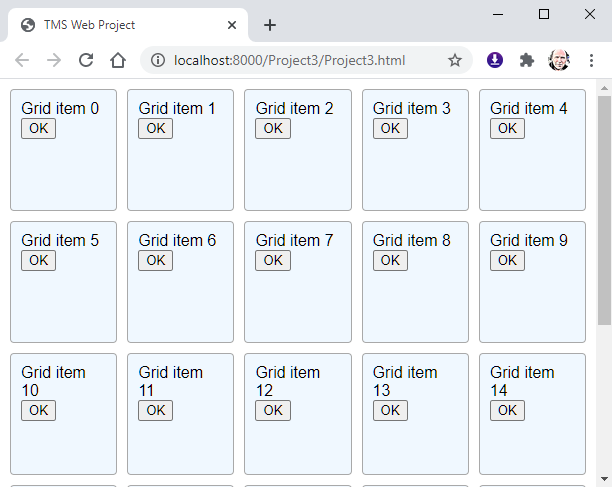This screenshot has height=487, width=612.
Task: Click OK in Grid item 6
Action: tap(155, 260)
